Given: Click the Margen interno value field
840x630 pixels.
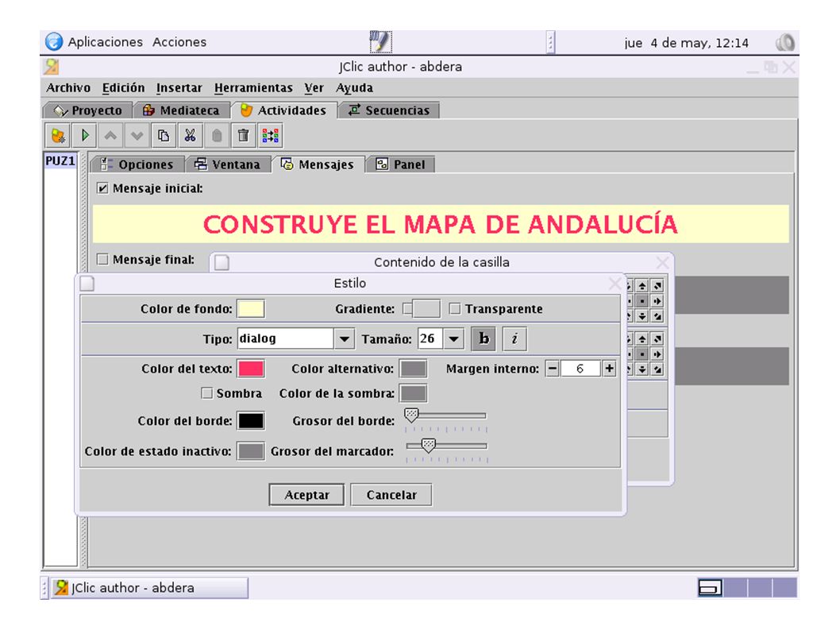Looking at the screenshot, I should point(580,369).
